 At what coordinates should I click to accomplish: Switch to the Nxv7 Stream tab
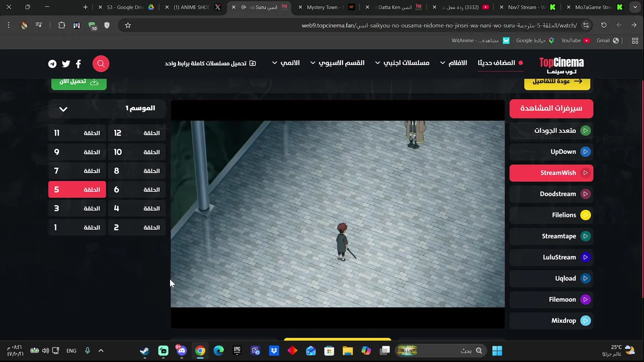[528, 7]
